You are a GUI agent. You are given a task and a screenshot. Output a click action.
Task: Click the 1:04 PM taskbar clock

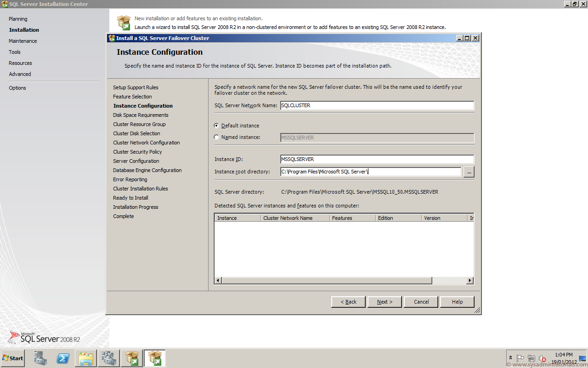point(564,355)
